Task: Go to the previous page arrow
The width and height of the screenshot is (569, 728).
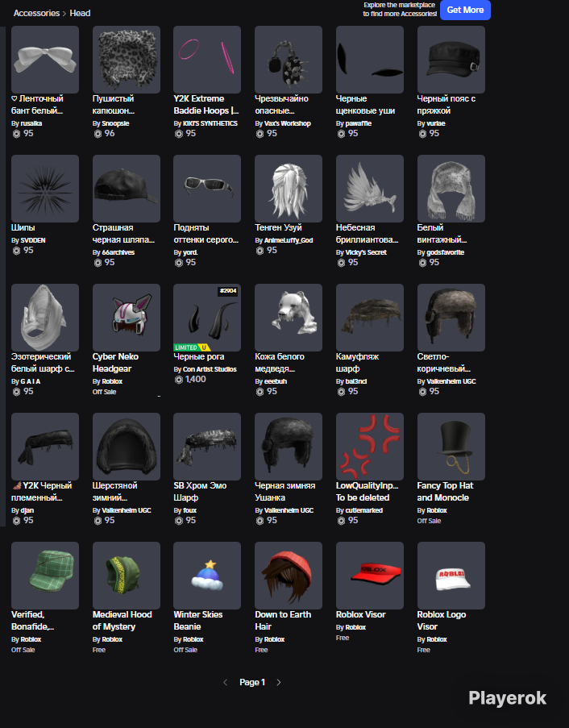Action: [x=225, y=682]
